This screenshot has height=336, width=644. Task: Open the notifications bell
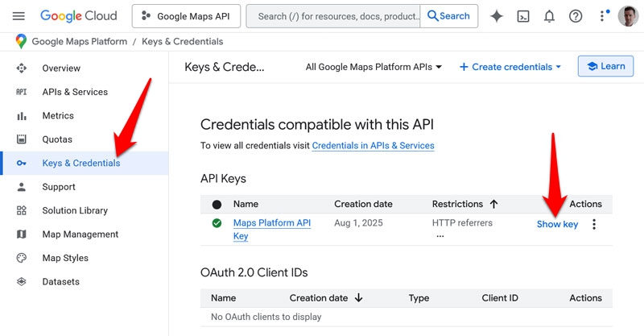[549, 16]
